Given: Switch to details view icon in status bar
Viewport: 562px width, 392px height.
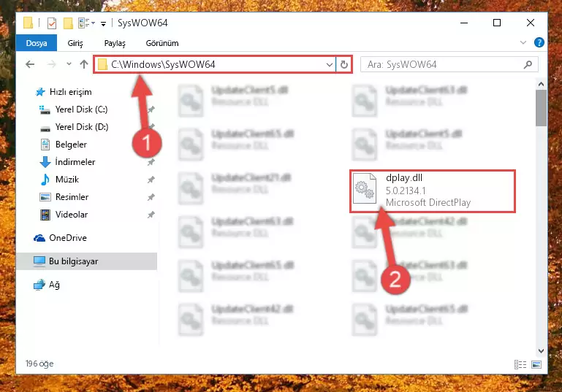Looking at the screenshot, I should coord(520,364).
